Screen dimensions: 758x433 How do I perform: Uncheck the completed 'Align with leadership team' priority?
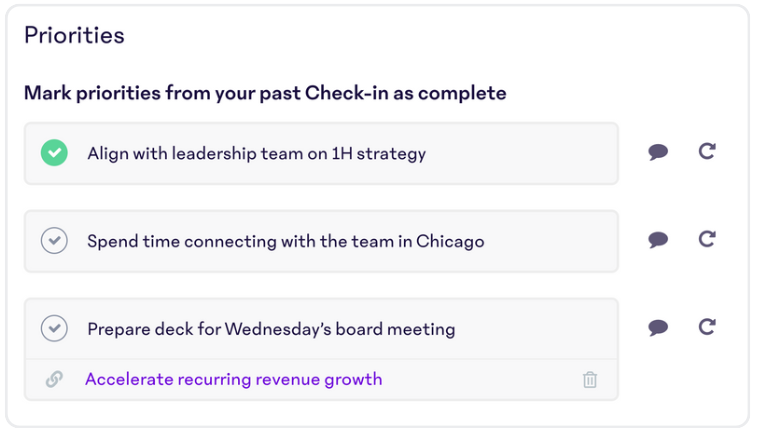coord(54,153)
